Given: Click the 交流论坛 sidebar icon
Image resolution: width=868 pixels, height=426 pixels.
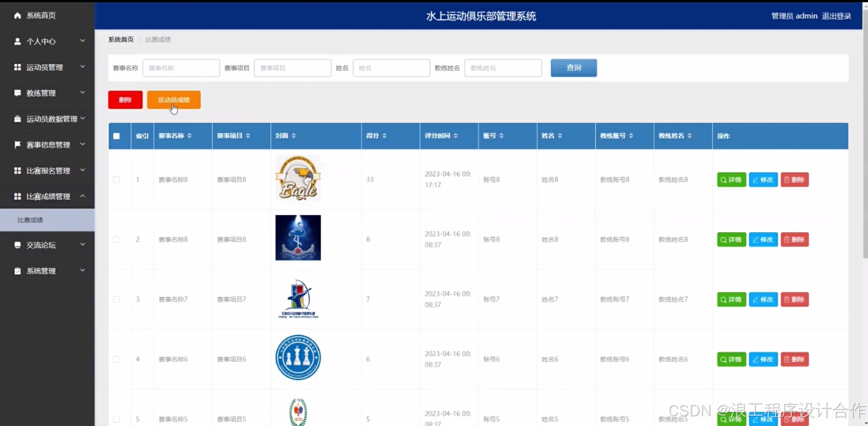Looking at the screenshot, I should click(x=18, y=245).
